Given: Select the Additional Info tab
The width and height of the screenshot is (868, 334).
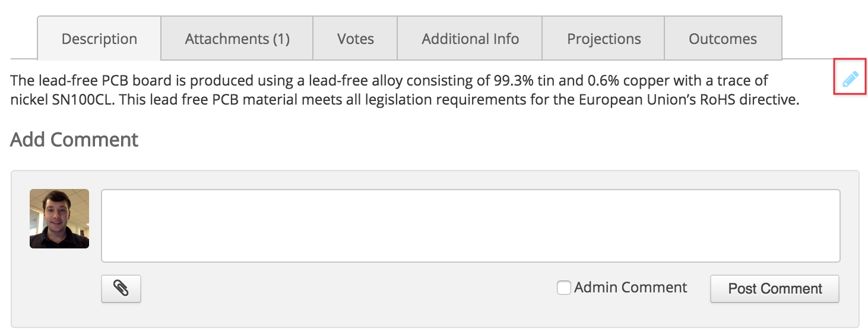Looking at the screenshot, I should [x=470, y=39].
